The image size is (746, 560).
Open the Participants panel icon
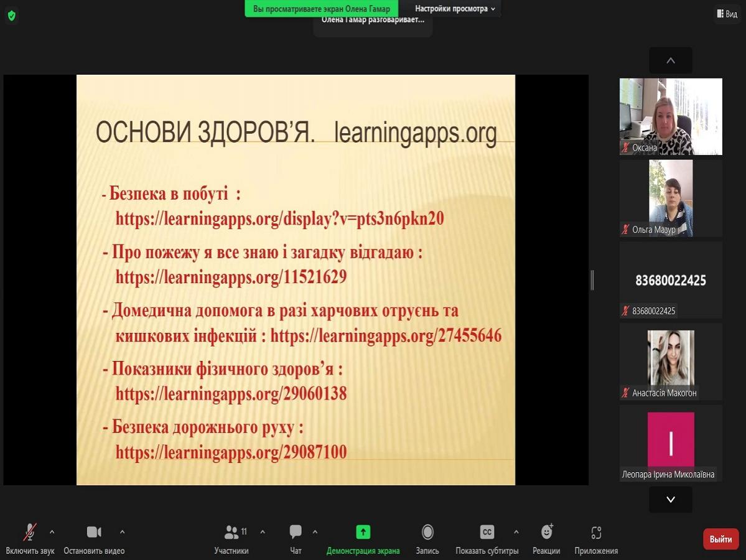coord(231,532)
